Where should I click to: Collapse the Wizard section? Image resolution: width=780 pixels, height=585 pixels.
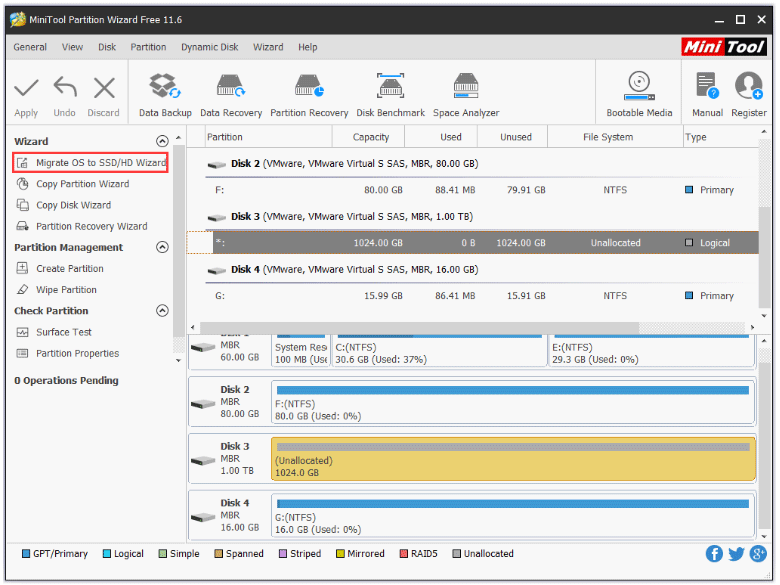tap(162, 141)
